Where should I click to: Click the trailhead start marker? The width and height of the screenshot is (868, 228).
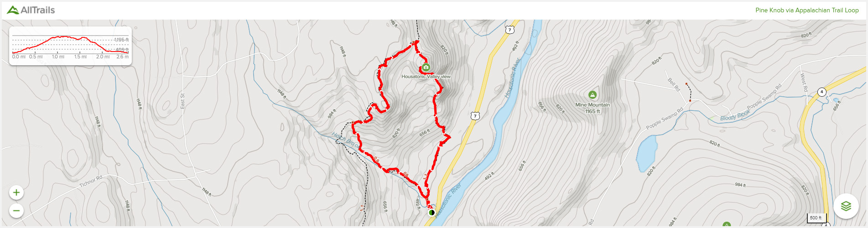(431, 212)
